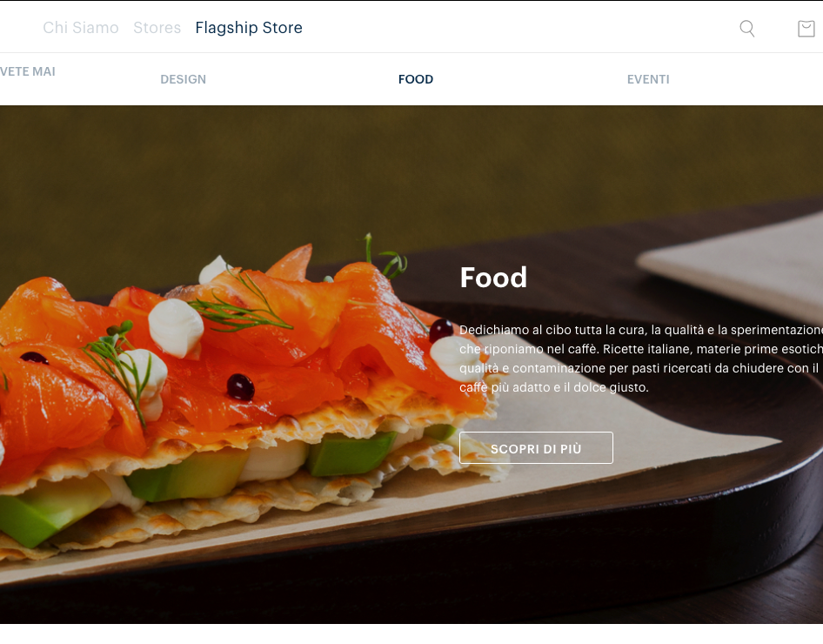This screenshot has width=823, height=644.
Task: Switch to the DESIGN tab
Action: 184,79
